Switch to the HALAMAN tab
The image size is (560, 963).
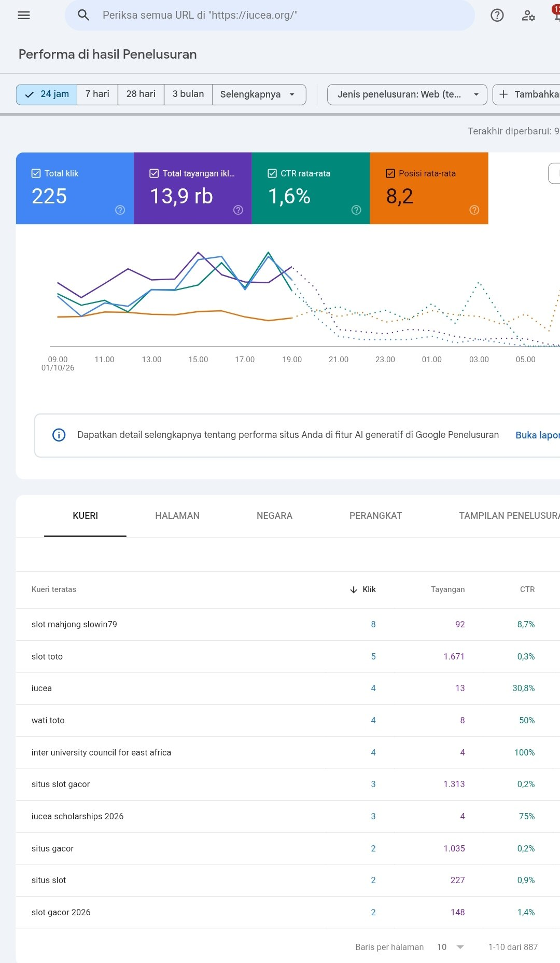point(177,516)
